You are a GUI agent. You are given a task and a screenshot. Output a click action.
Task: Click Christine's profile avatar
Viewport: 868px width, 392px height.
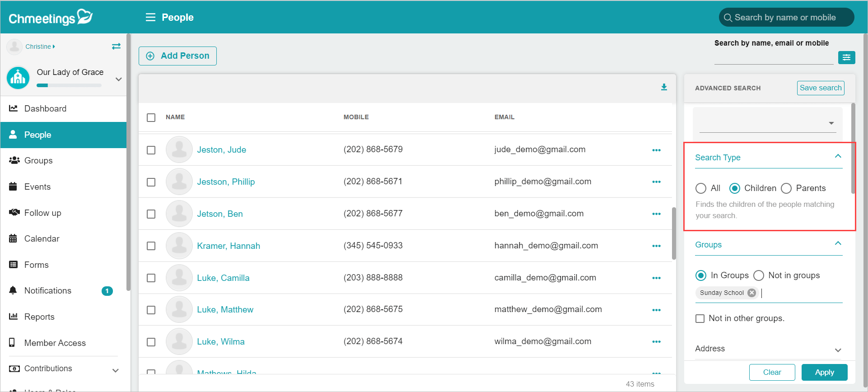14,47
